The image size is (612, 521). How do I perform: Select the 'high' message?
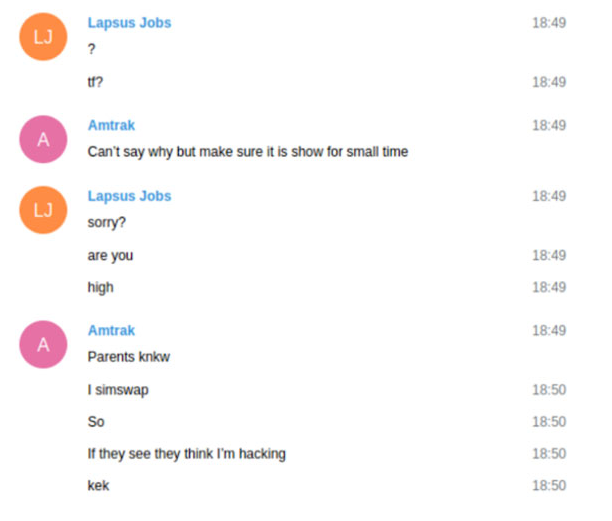point(100,288)
